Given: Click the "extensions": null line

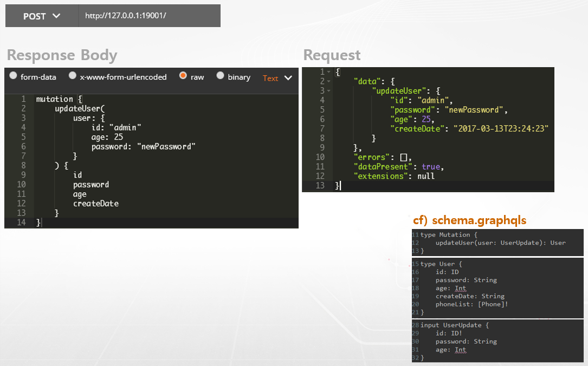Looking at the screenshot, I should pos(394,176).
